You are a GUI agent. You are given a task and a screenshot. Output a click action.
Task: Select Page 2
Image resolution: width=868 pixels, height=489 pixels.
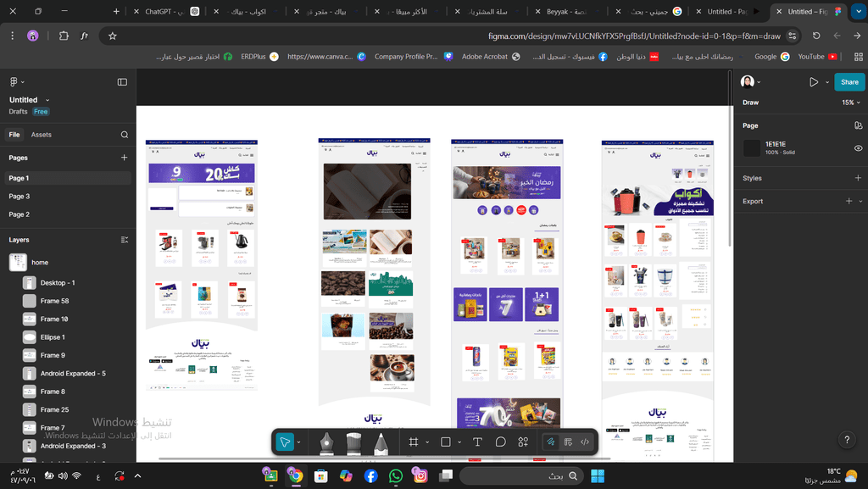tap(68, 214)
